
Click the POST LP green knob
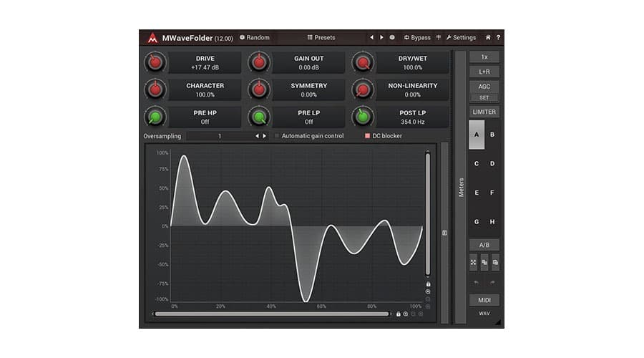click(x=363, y=117)
